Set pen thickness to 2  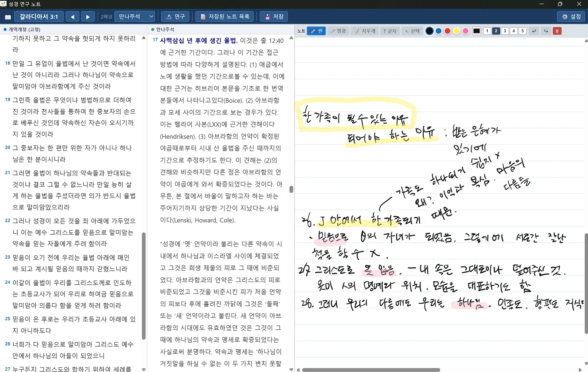click(496, 31)
